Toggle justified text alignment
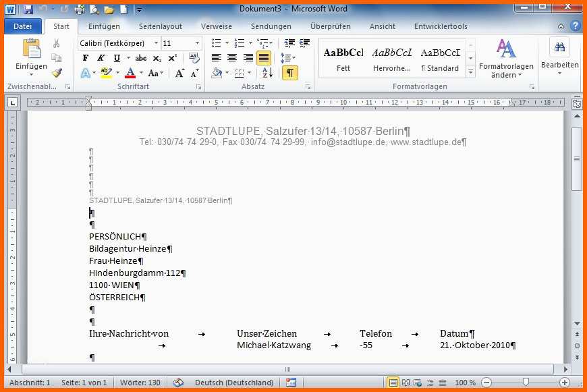 [x=264, y=58]
